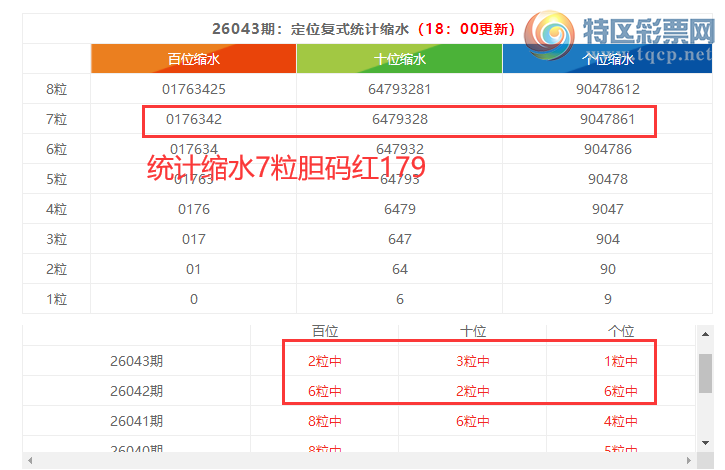
Task: Click the value 6 in 1粒 row
Action: point(400,299)
